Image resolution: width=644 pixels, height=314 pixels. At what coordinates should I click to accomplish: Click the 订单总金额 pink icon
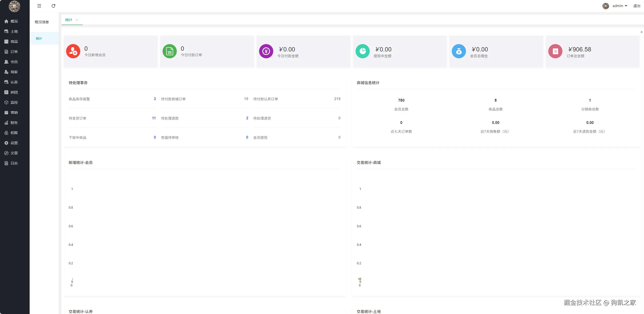tap(555, 51)
